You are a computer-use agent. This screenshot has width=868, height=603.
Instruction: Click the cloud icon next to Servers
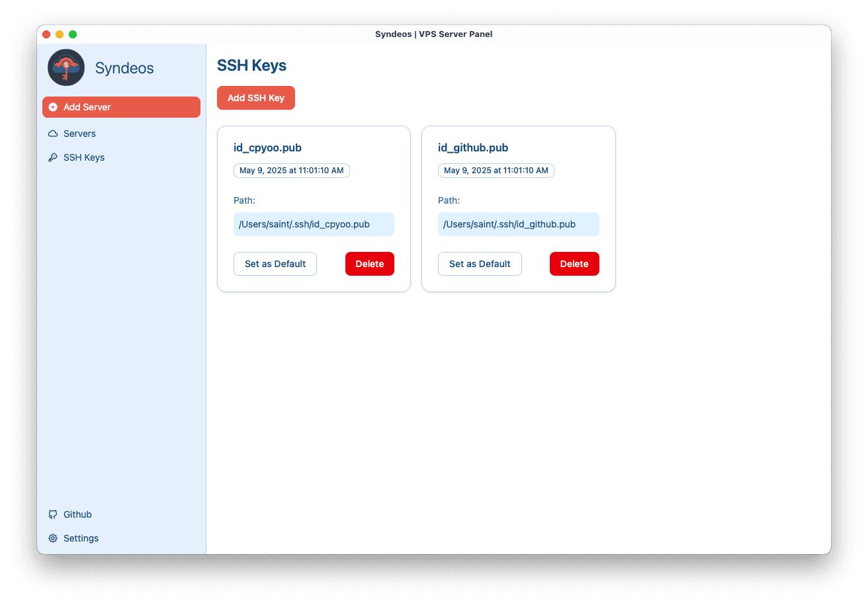tap(53, 134)
